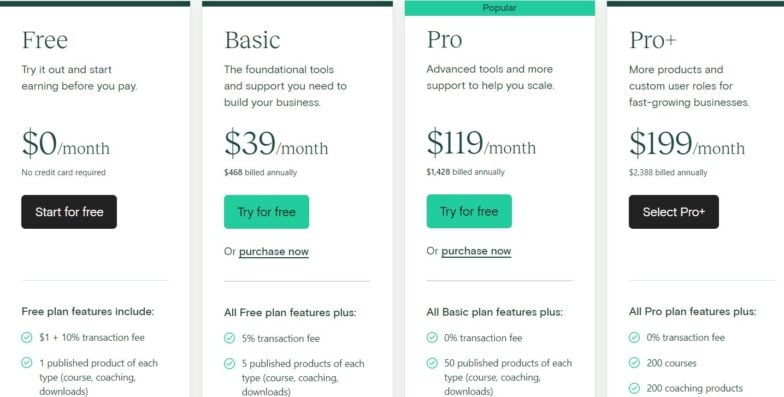Choose the Select Pro+ button
Image resolution: width=784 pixels, height=397 pixels.
tap(674, 212)
